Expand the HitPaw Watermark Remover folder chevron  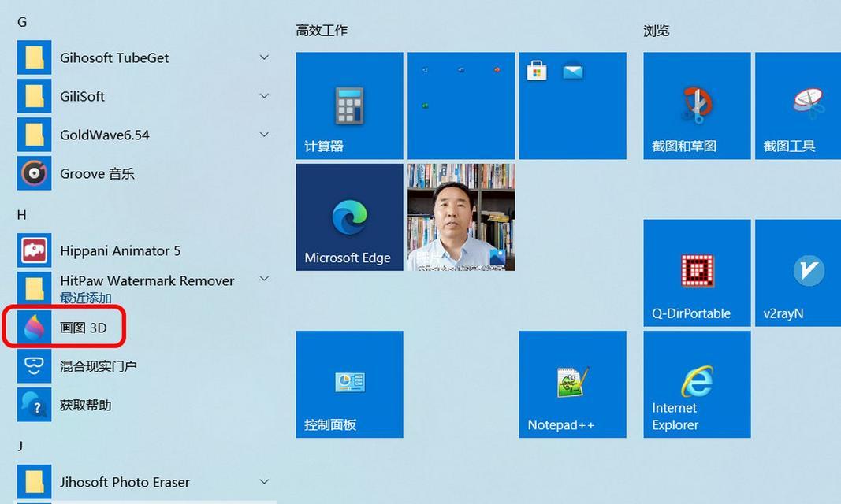coord(264,279)
